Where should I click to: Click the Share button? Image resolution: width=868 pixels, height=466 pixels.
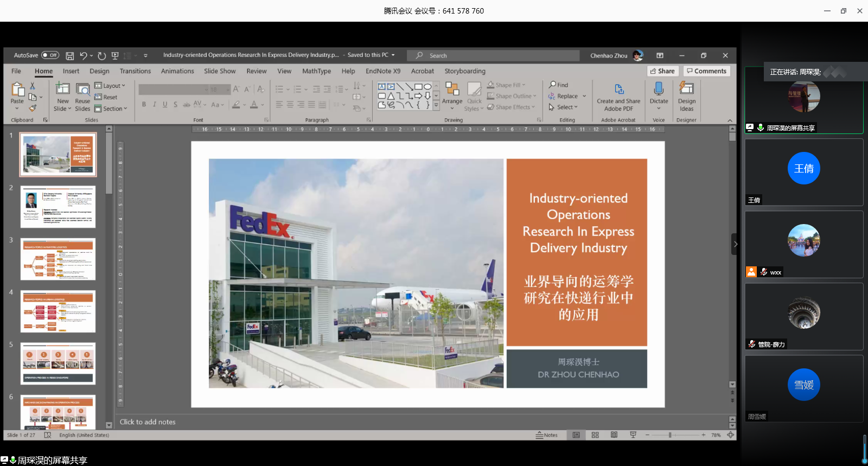[662, 71]
